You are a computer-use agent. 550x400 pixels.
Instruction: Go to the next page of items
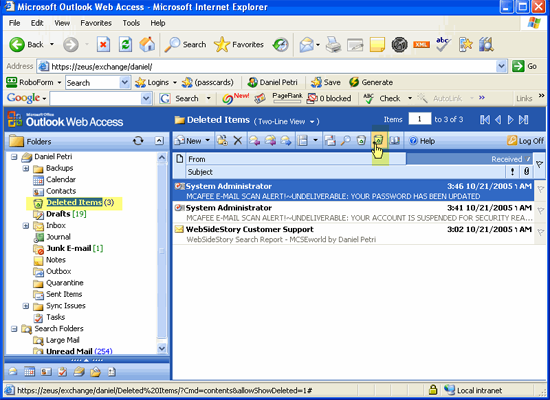tap(511, 120)
